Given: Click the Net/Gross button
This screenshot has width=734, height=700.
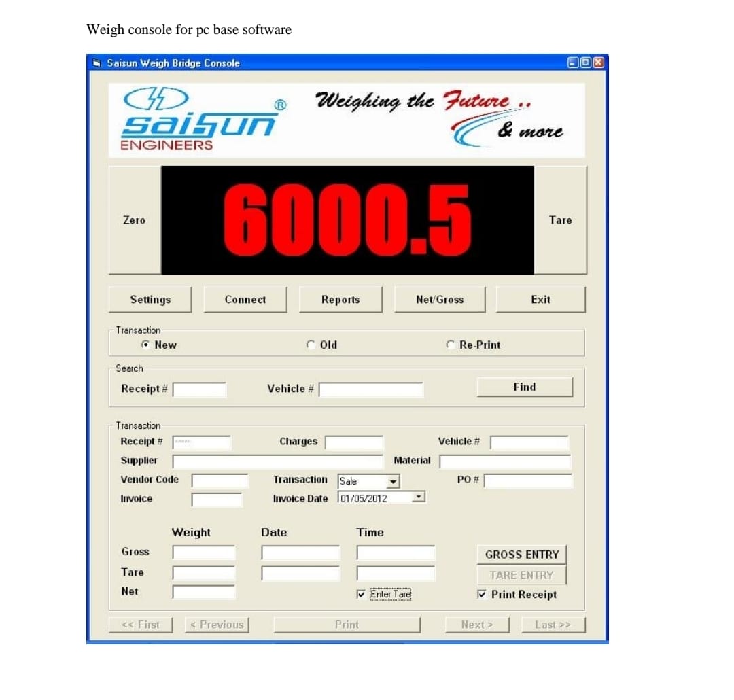Looking at the screenshot, I should click(440, 299).
